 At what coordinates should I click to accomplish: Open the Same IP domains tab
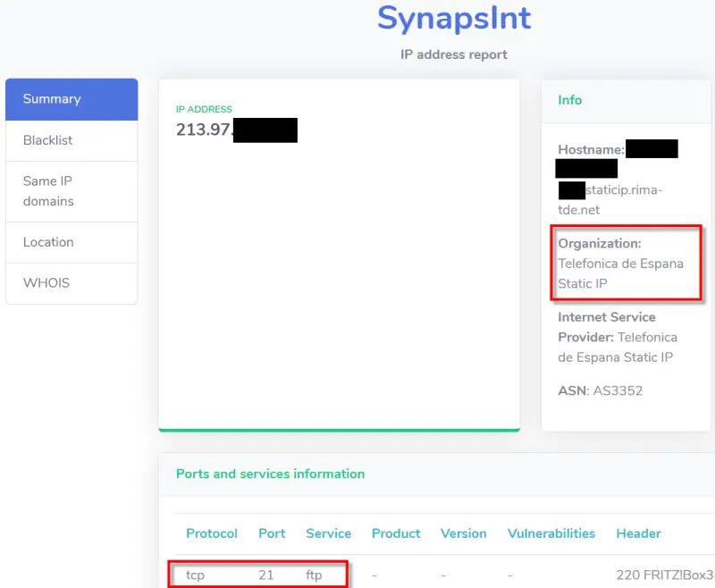48,191
